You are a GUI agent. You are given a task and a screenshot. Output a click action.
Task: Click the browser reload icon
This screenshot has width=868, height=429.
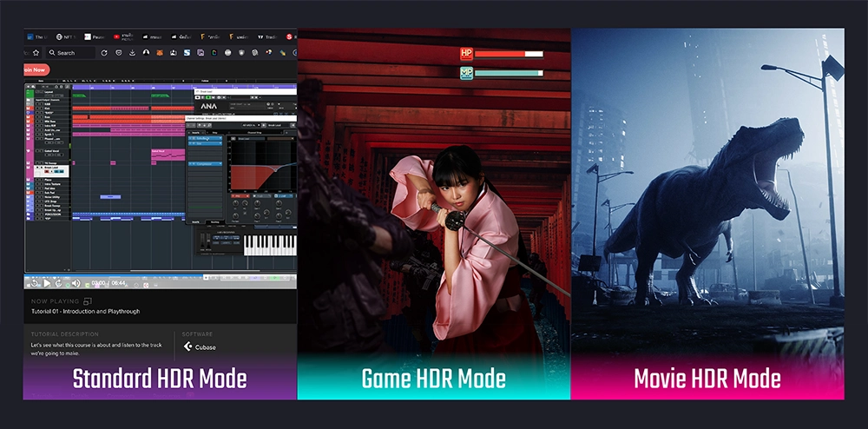pyautogui.click(x=104, y=53)
